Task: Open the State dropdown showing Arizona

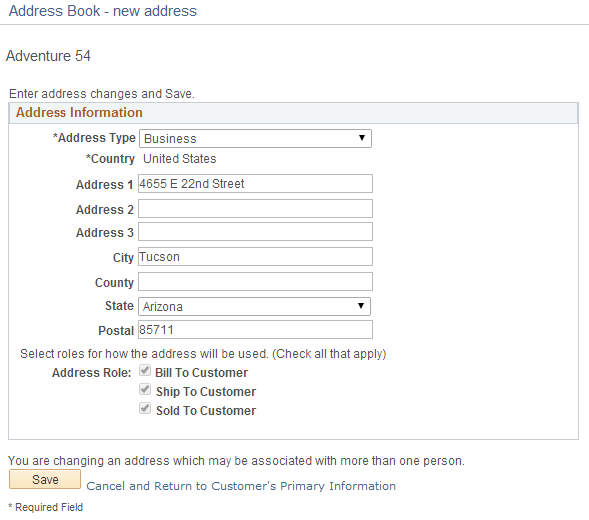Action: coord(254,306)
